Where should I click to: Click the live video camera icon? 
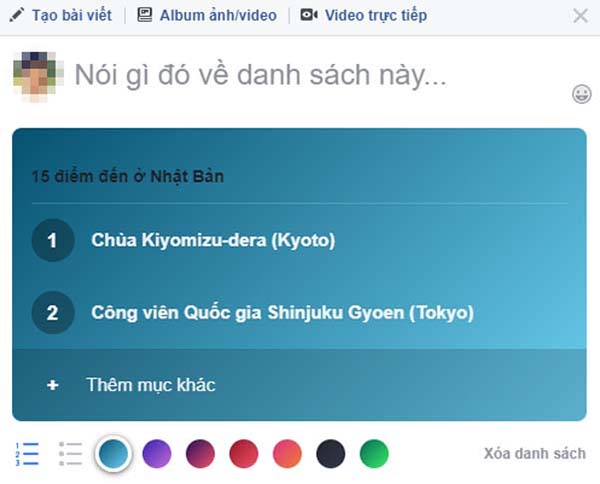(x=309, y=15)
